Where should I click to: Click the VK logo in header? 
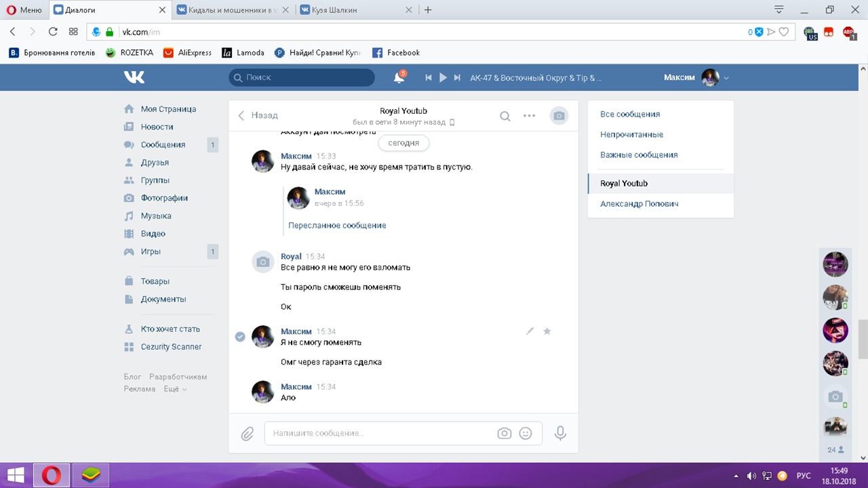click(134, 77)
